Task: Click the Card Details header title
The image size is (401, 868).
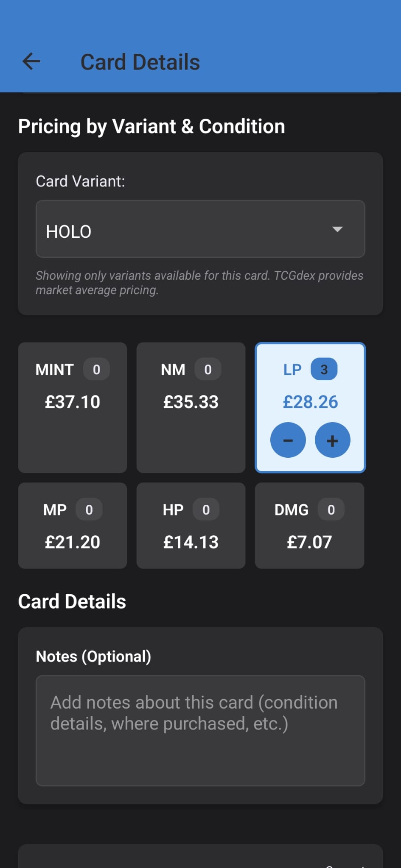Action: click(x=140, y=62)
